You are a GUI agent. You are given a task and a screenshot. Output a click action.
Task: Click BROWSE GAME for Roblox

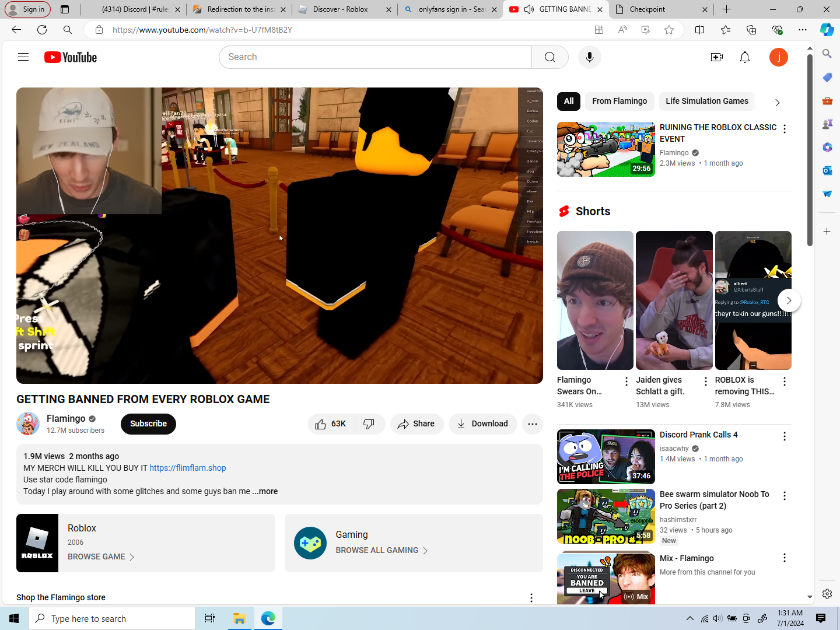pos(101,557)
